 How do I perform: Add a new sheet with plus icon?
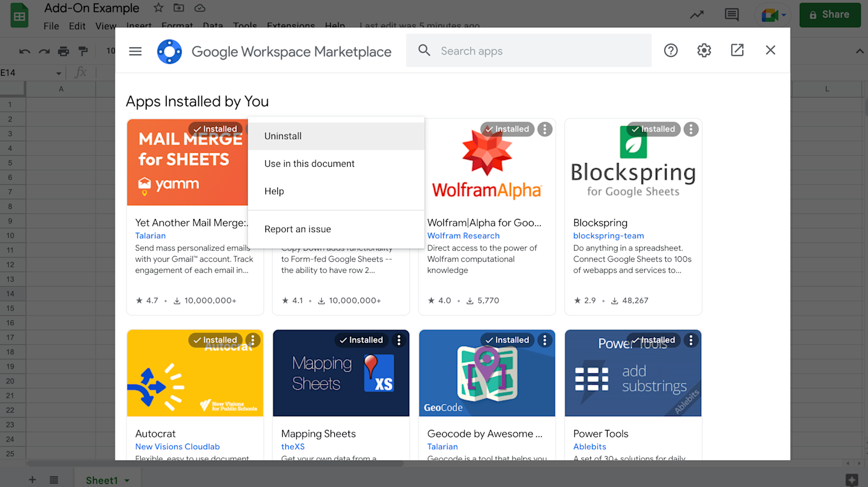tap(33, 480)
